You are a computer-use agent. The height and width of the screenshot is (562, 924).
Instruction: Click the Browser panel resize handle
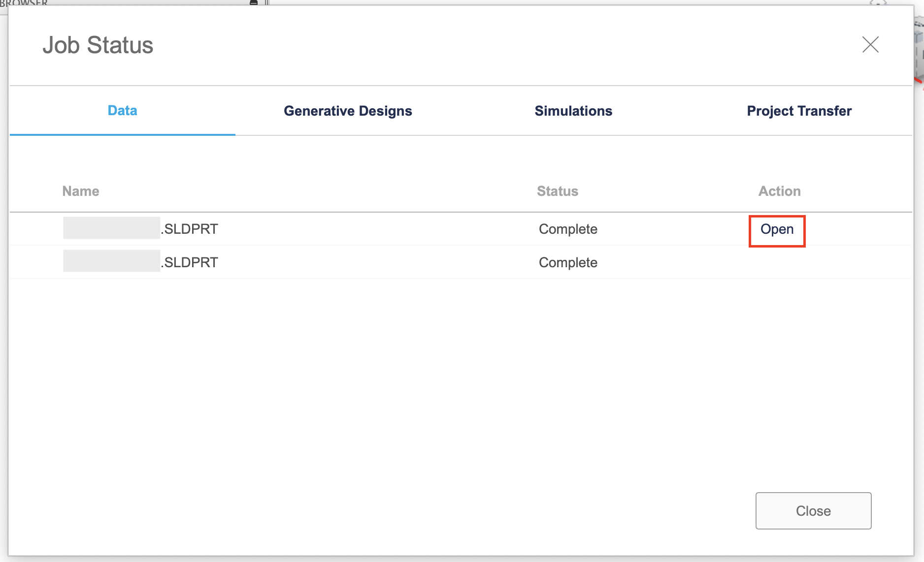click(x=267, y=2)
